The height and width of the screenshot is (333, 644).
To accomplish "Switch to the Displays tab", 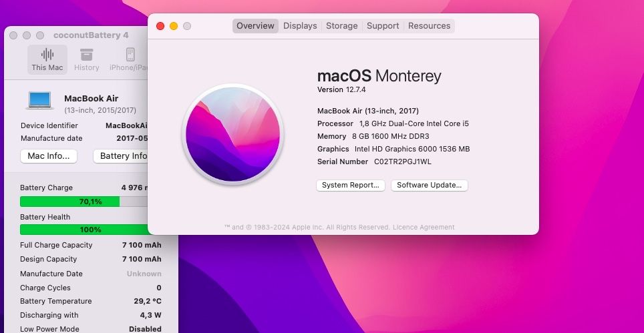I will [x=300, y=26].
